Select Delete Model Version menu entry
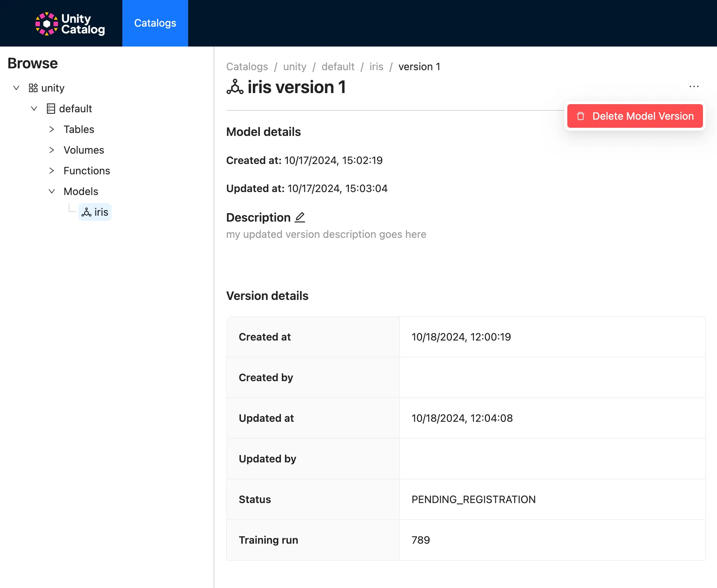The width and height of the screenshot is (717, 588). (x=642, y=116)
